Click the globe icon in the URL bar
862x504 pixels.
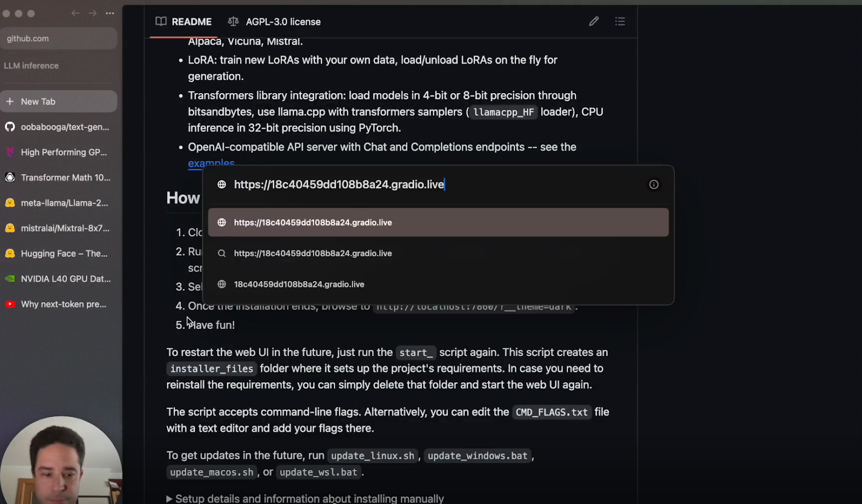pos(221,185)
